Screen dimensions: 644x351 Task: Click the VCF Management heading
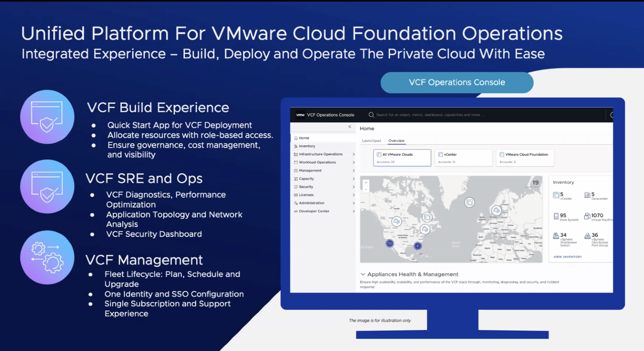coord(144,260)
